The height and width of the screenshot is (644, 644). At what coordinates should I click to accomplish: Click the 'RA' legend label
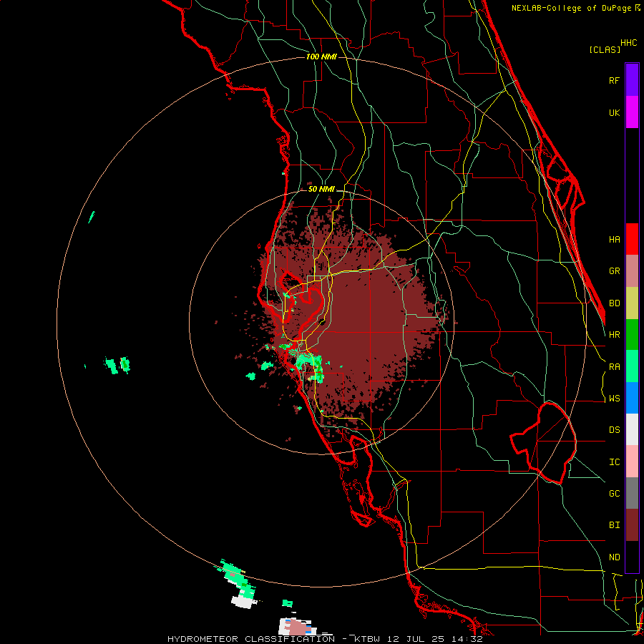pos(614,366)
